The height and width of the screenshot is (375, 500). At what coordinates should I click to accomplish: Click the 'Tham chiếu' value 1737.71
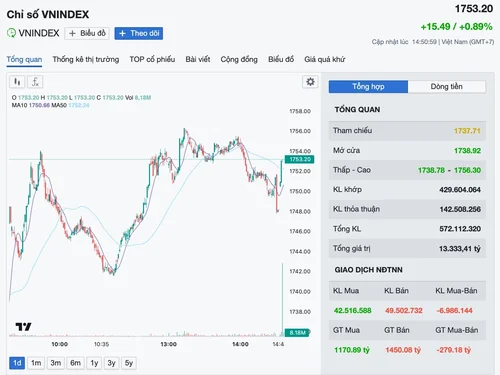[x=467, y=131]
